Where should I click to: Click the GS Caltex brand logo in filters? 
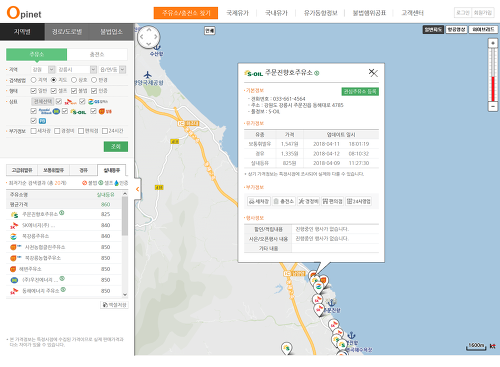point(98,101)
